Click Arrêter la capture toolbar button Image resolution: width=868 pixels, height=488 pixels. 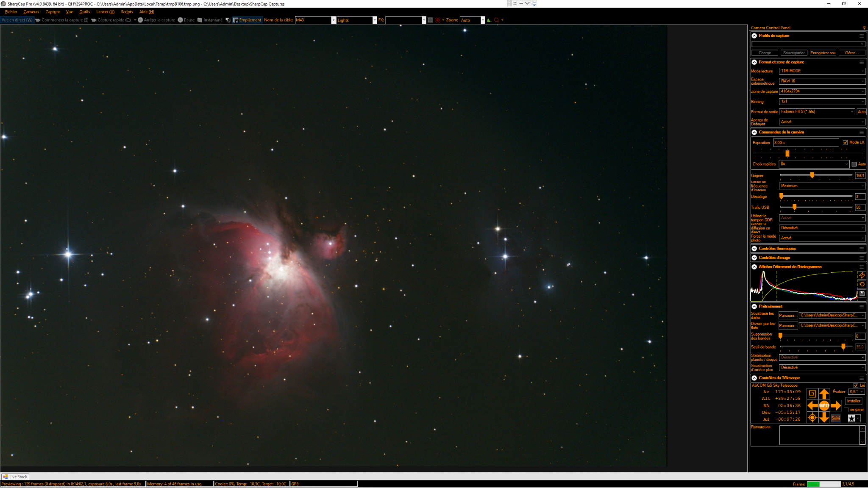(x=156, y=20)
